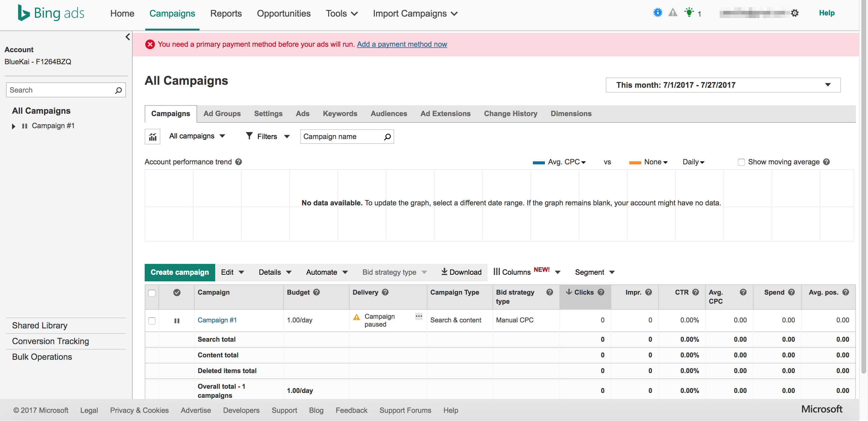Open the Filters dropdown
The image size is (868, 421).
[268, 137]
